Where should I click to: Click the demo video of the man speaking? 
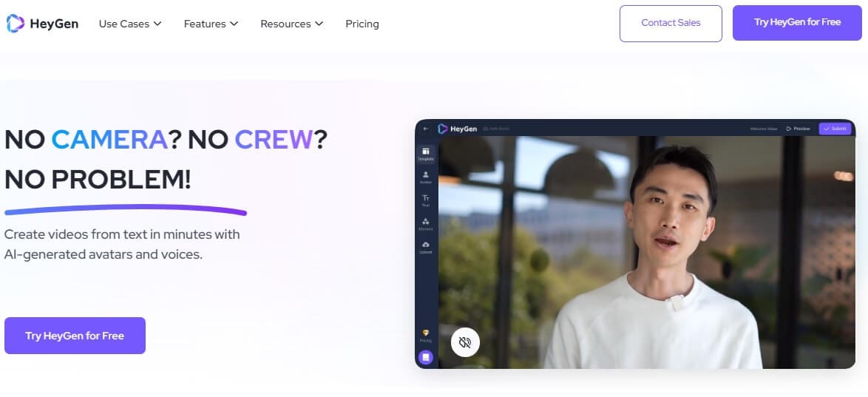(647, 252)
